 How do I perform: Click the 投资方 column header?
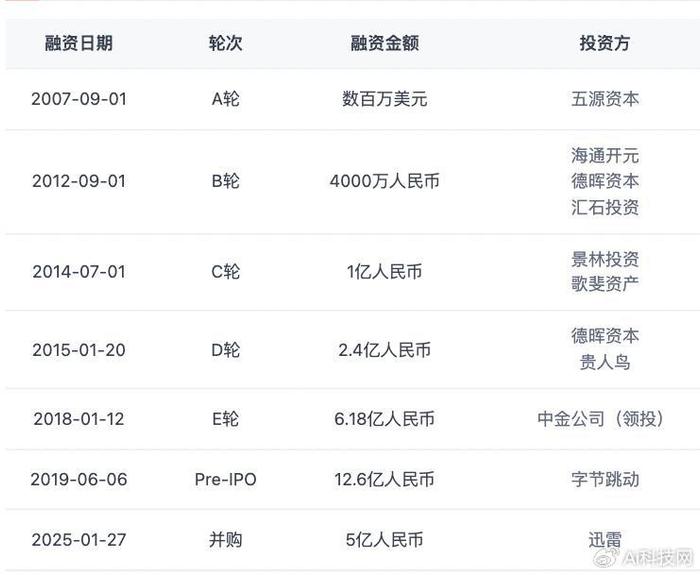click(x=604, y=43)
